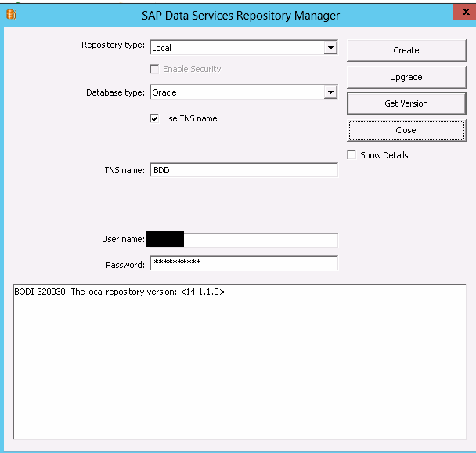Click the 'User name:' label
The image size is (476, 453).
123,239
